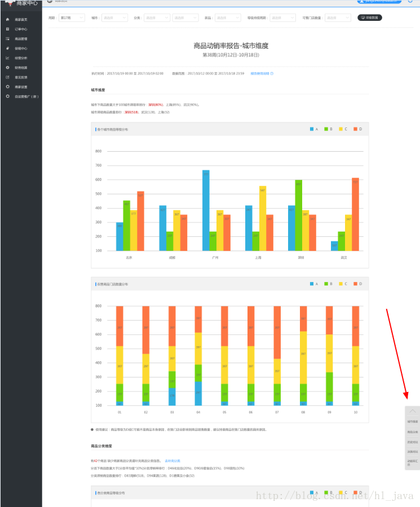Click the 第38周(10月12日-10月18日) subtitle
420x507 pixels.
pyautogui.click(x=231, y=55)
